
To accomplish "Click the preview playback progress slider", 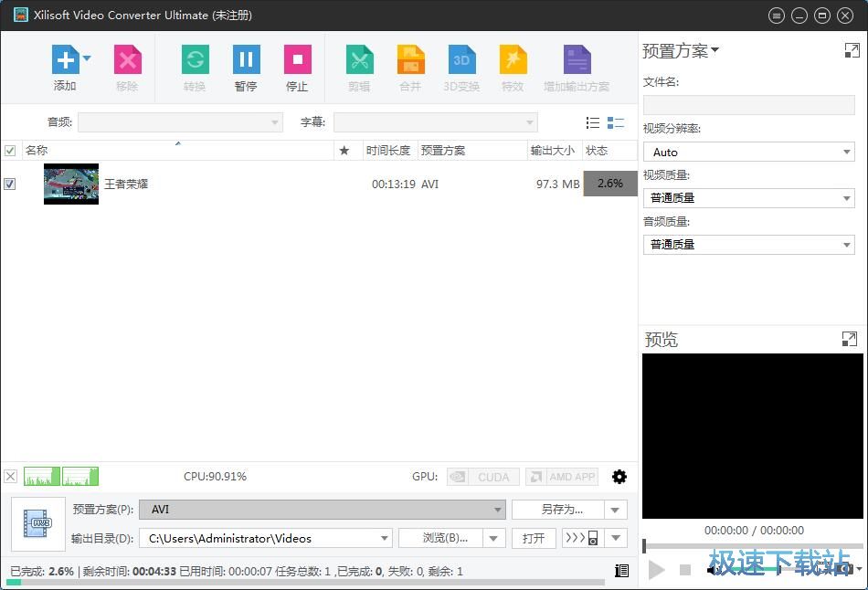I will coord(752,546).
